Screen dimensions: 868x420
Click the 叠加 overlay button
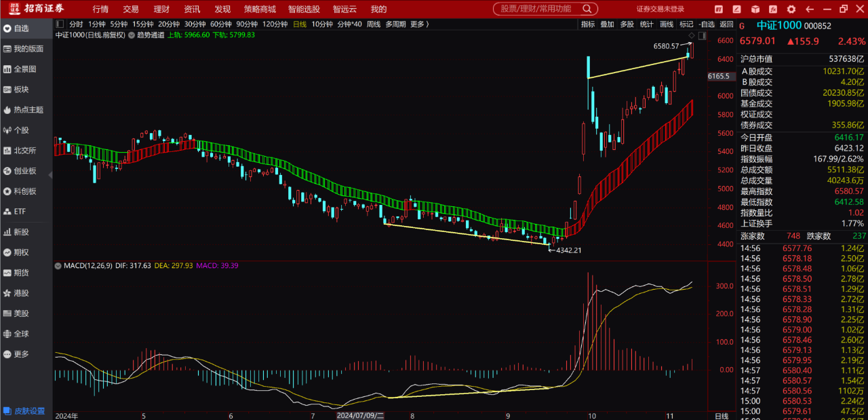(x=607, y=24)
